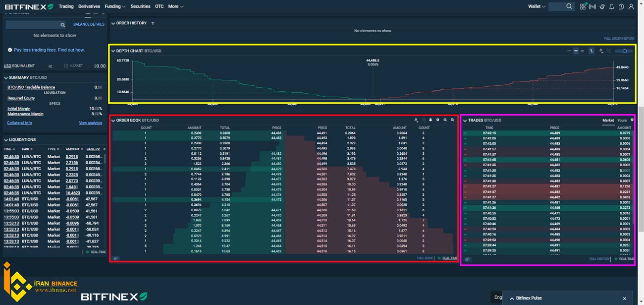Collapse the Summary BTC/USD section

pyautogui.click(x=6, y=78)
